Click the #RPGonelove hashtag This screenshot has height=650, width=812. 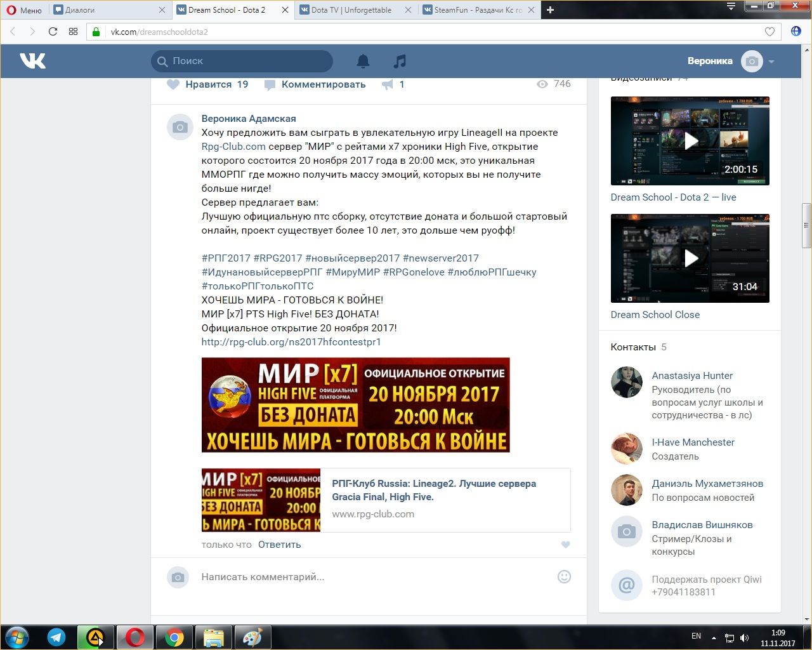click(414, 272)
